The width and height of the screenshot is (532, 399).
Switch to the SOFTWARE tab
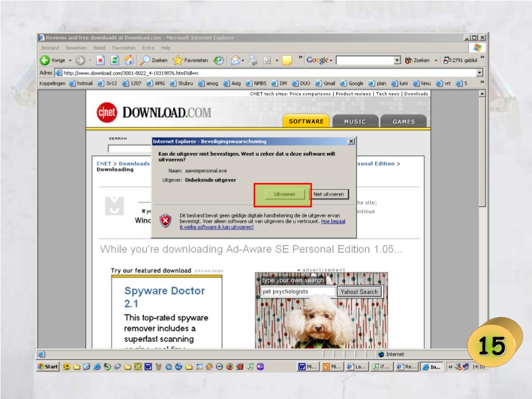pyautogui.click(x=306, y=121)
